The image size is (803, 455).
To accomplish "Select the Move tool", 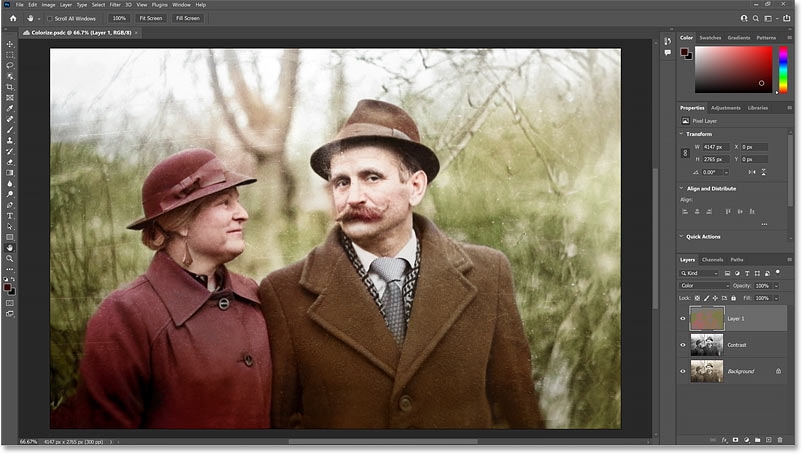I will (x=10, y=44).
